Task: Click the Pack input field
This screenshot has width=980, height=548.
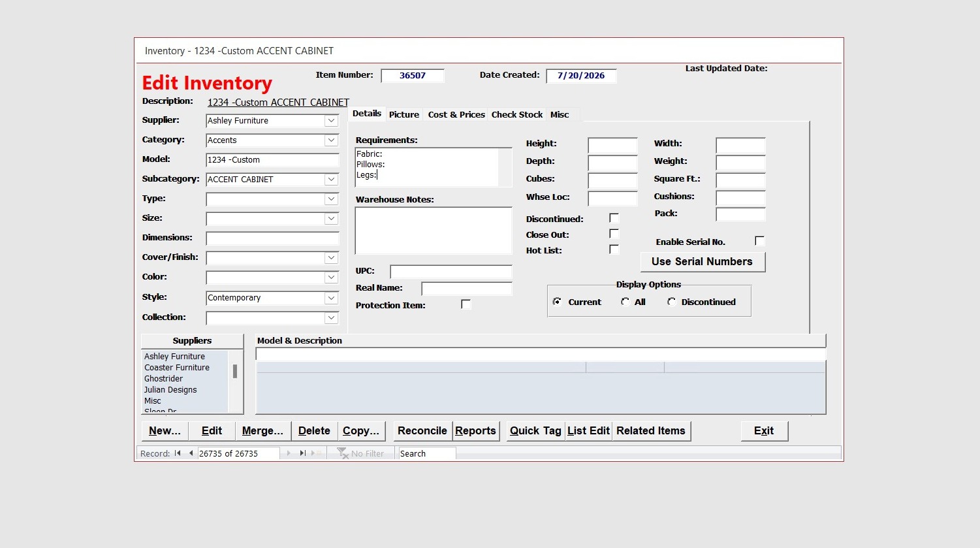Action: (740, 214)
